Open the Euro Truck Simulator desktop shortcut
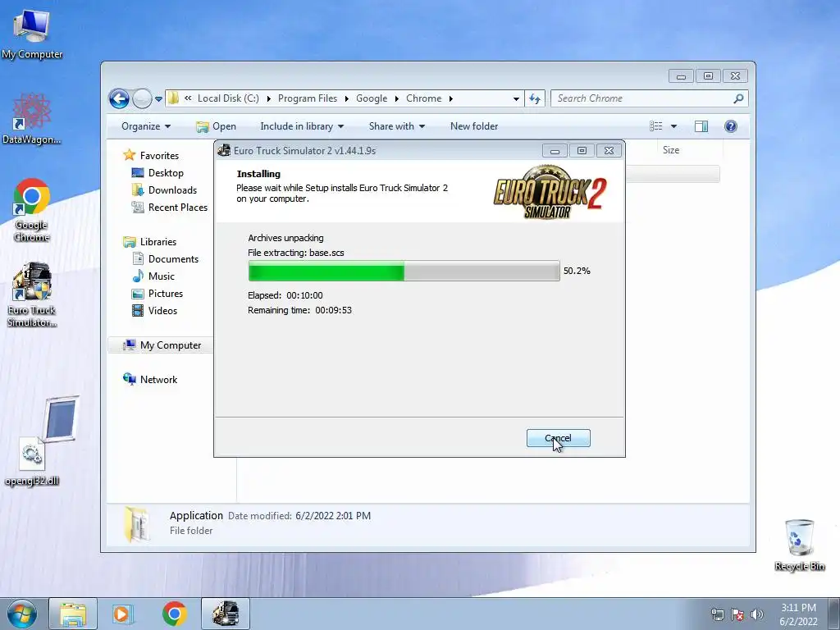 32,294
